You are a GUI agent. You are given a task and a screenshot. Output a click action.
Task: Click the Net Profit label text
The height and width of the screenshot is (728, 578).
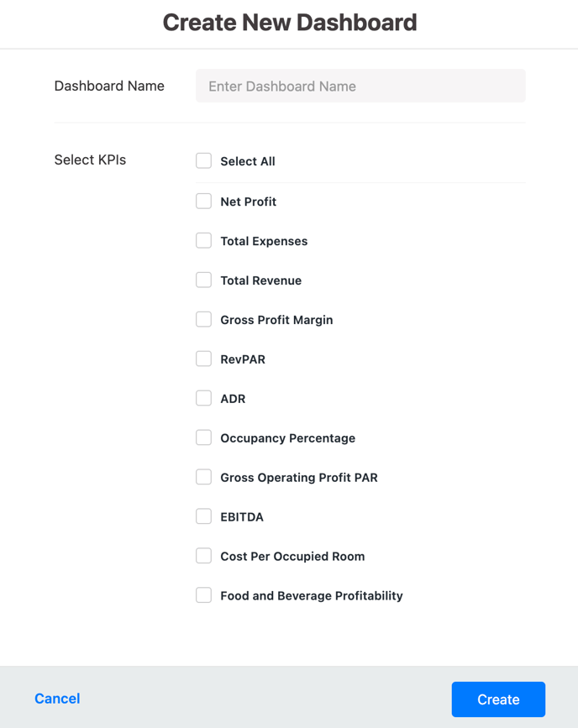point(248,202)
